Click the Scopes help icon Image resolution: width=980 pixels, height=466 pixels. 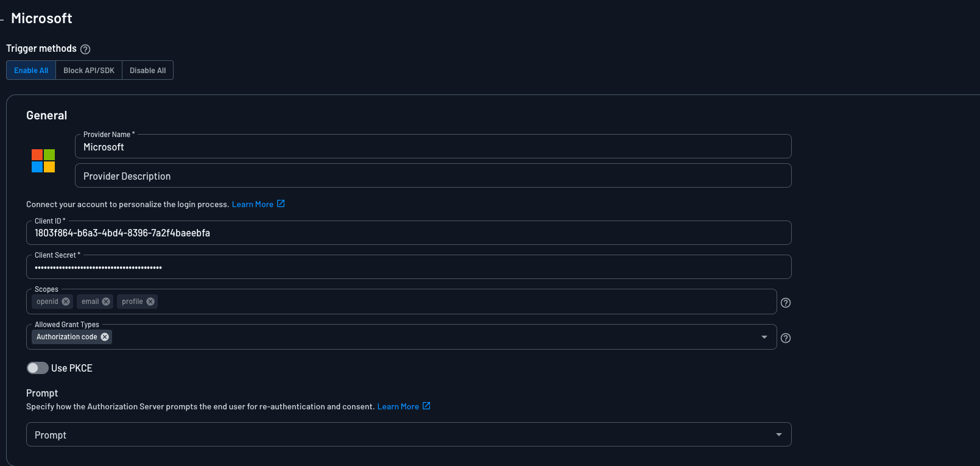click(x=786, y=303)
